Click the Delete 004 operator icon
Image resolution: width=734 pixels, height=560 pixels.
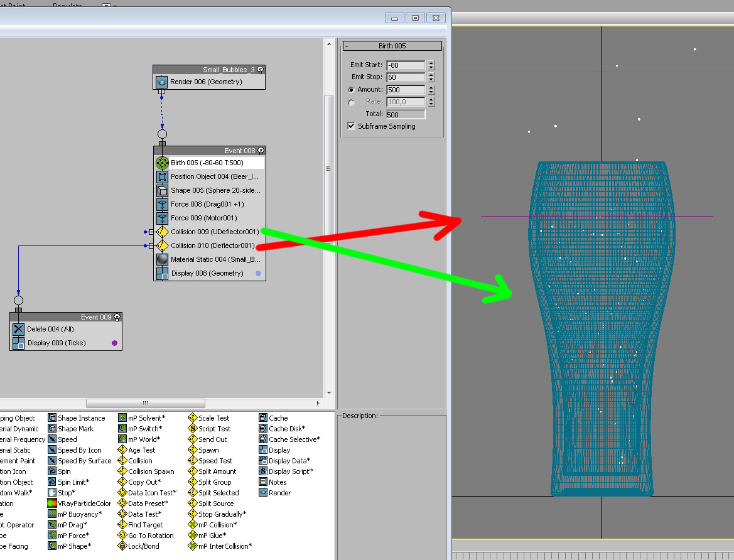click(x=19, y=329)
